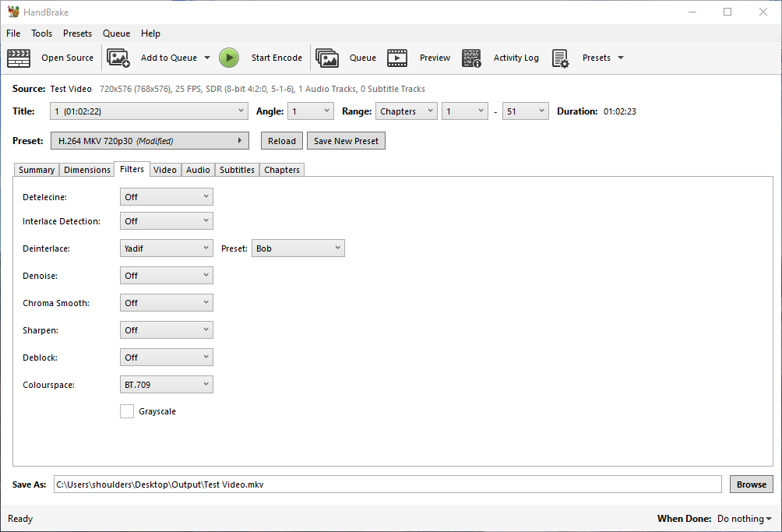Click the Presets document gear icon
782x532 pixels.
[x=561, y=58]
